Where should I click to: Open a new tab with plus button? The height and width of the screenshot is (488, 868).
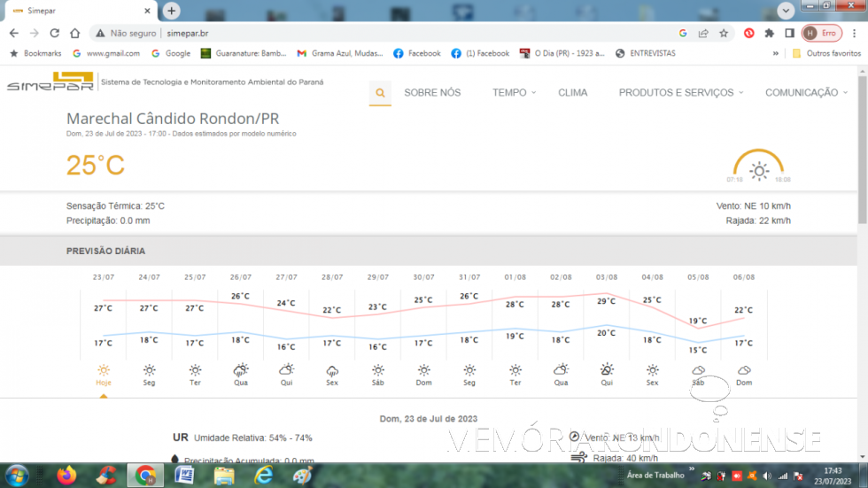172,11
